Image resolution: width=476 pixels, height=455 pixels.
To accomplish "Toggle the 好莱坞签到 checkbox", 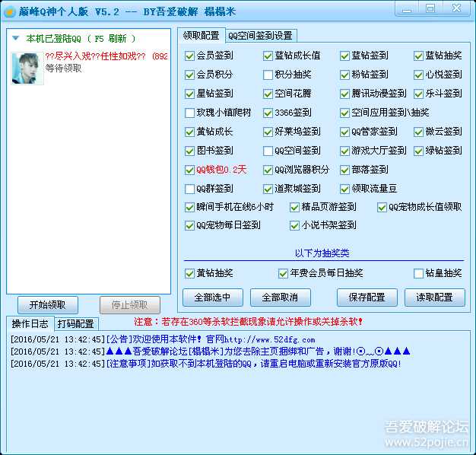I will (268, 132).
